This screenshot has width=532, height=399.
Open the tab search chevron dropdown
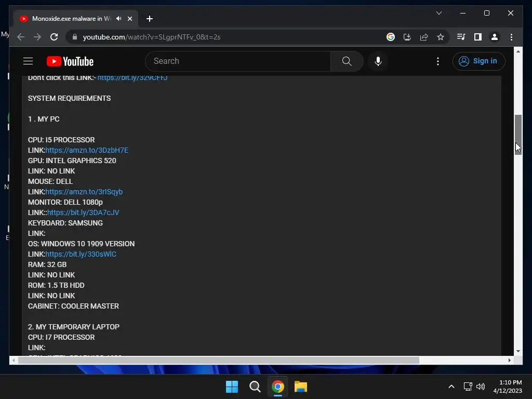pyautogui.click(x=438, y=13)
